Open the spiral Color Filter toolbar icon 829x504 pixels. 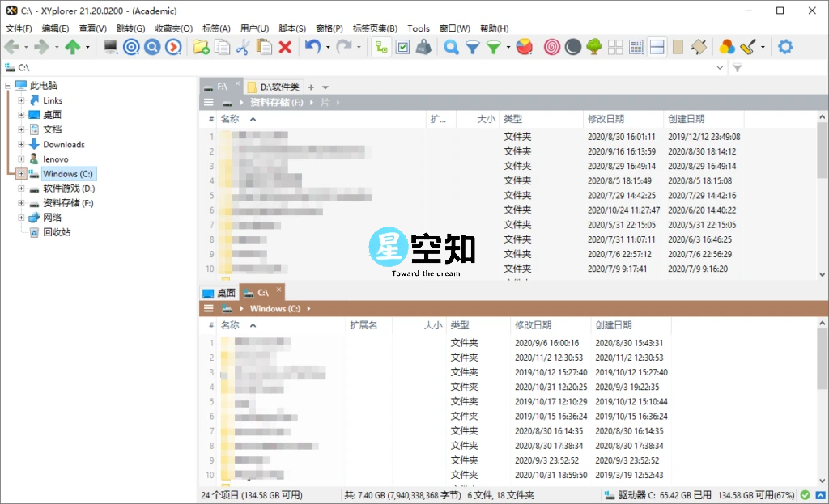point(554,47)
